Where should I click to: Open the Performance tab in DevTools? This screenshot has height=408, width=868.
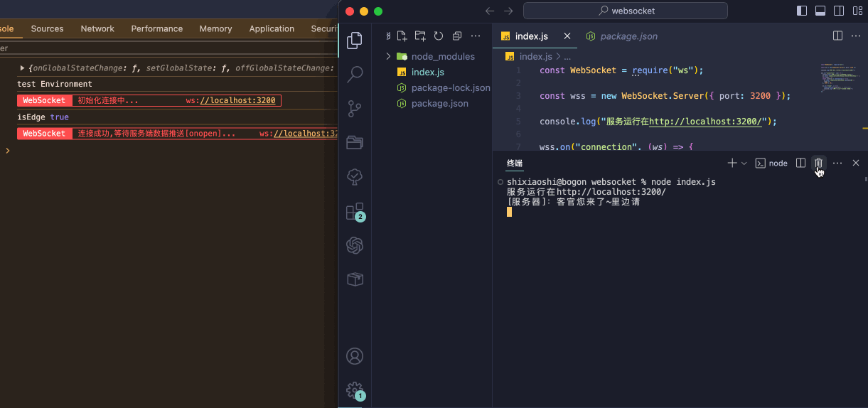click(157, 28)
